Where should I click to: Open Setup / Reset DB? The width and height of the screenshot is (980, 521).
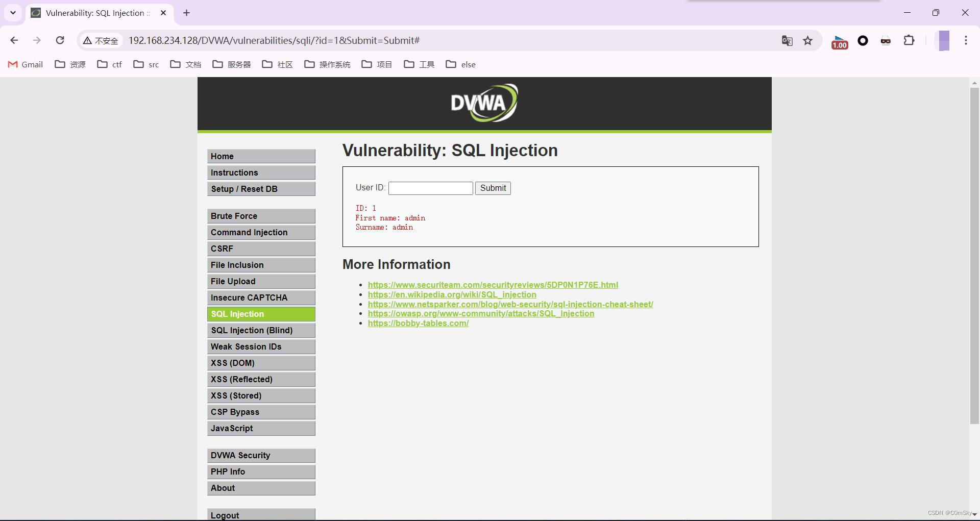point(261,189)
